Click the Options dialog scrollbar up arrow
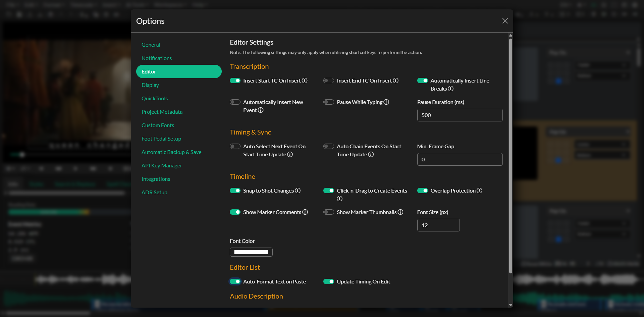The width and height of the screenshot is (644, 317). [511, 35]
